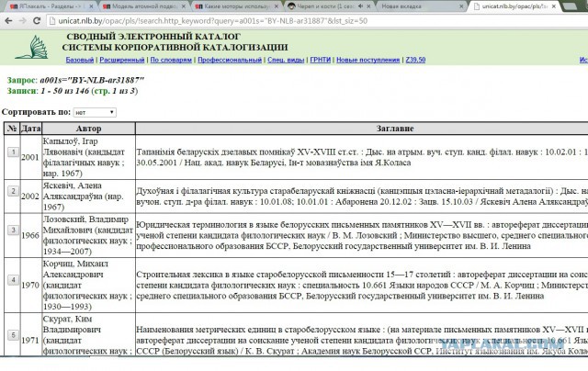Open the 'Спец. виды' link

286,60
